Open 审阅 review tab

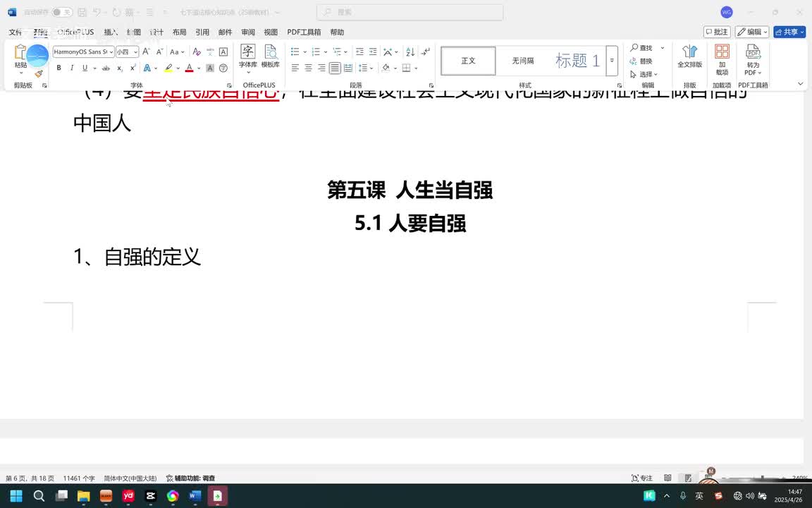(248, 32)
